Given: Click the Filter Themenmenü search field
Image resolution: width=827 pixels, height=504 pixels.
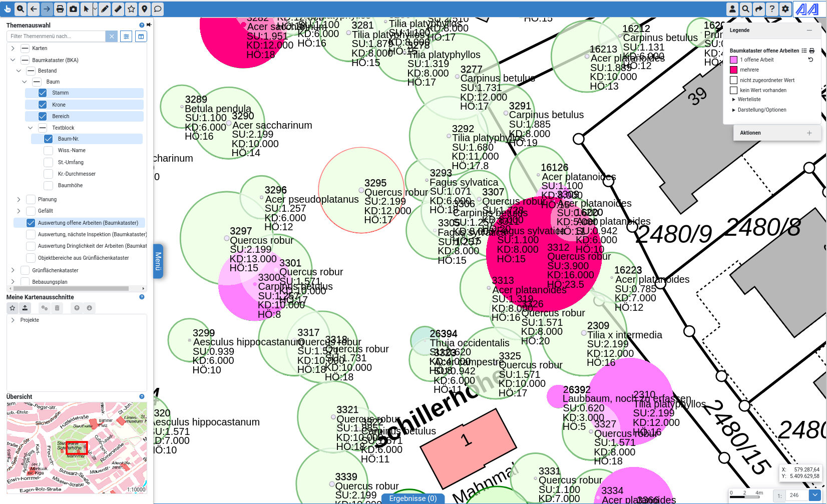Looking at the screenshot, I should (x=56, y=37).
